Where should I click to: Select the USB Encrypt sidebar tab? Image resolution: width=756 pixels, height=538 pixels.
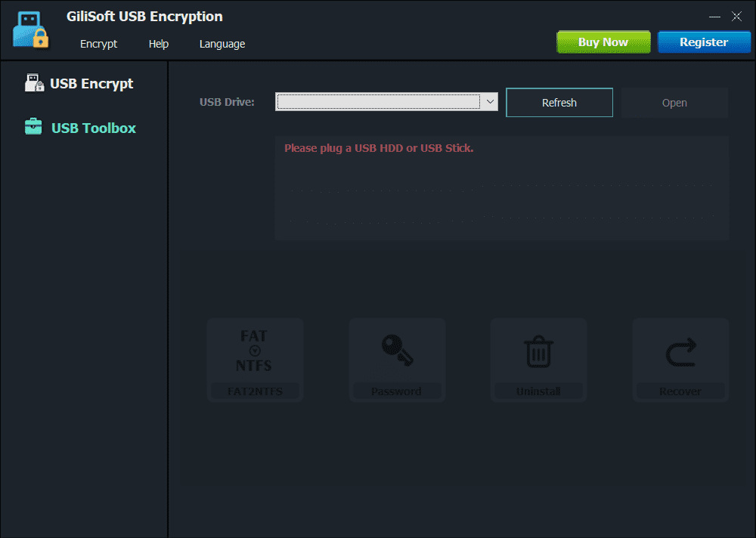pos(79,83)
